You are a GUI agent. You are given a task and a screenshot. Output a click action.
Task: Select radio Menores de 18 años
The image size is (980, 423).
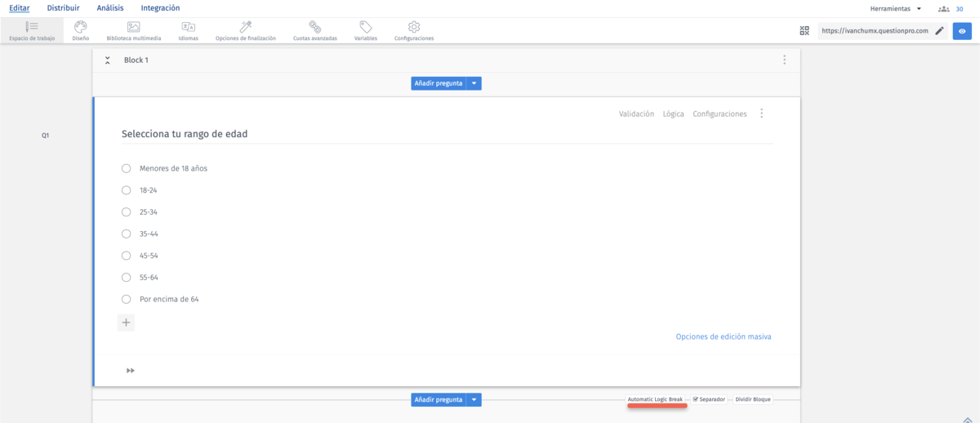point(126,168)
